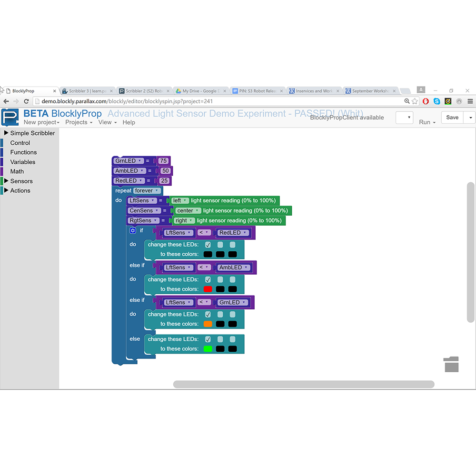Open the right light sensor dropdown

[184, 221]
